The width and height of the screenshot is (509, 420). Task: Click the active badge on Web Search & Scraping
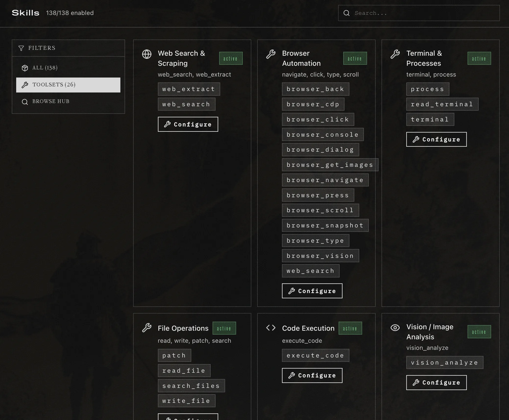point(231,58)
